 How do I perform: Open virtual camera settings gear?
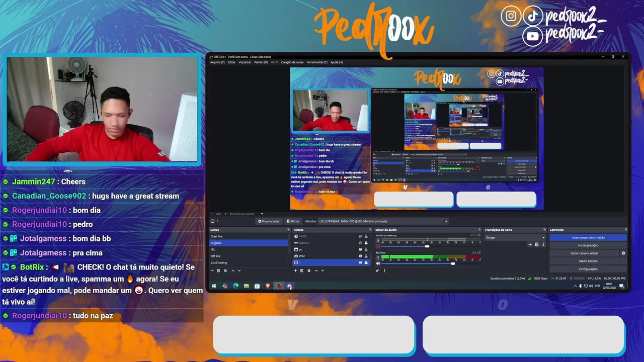(623, 253)
